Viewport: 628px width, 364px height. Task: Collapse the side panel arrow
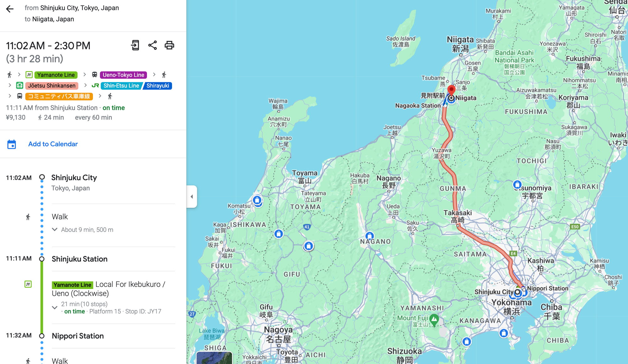(x=192, y=197)
